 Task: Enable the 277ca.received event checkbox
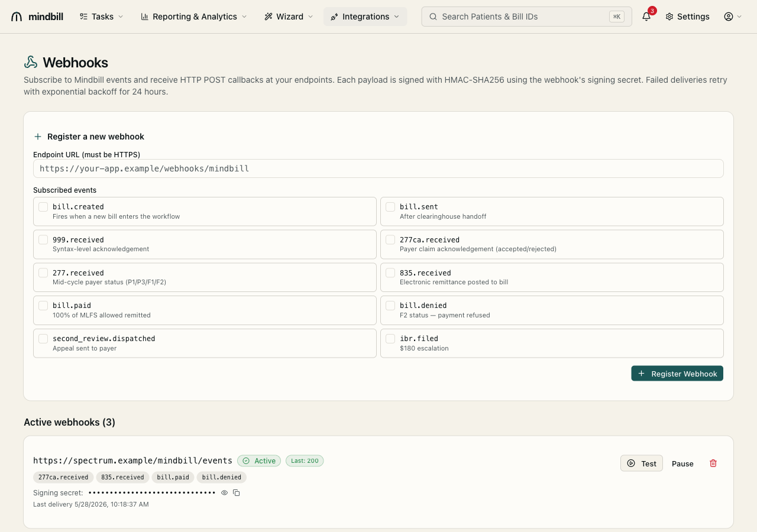(390, 240)
